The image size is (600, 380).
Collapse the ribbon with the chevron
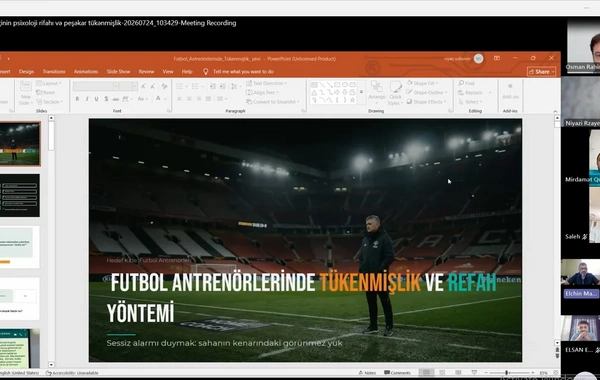click(555, 111)
